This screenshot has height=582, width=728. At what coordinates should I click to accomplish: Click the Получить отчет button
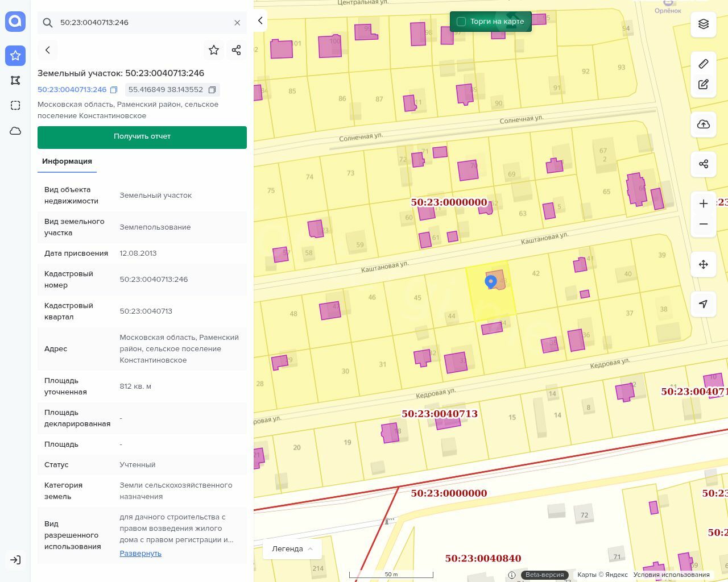tap(142, 137)
